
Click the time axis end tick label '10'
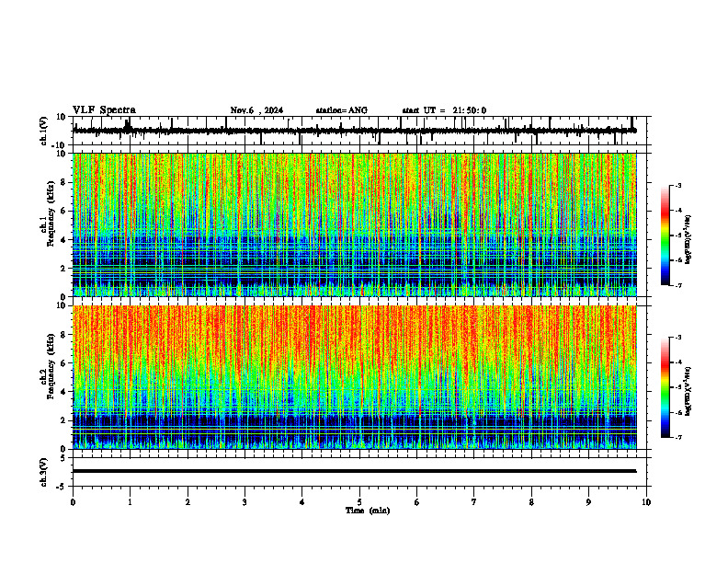(646, 502)
